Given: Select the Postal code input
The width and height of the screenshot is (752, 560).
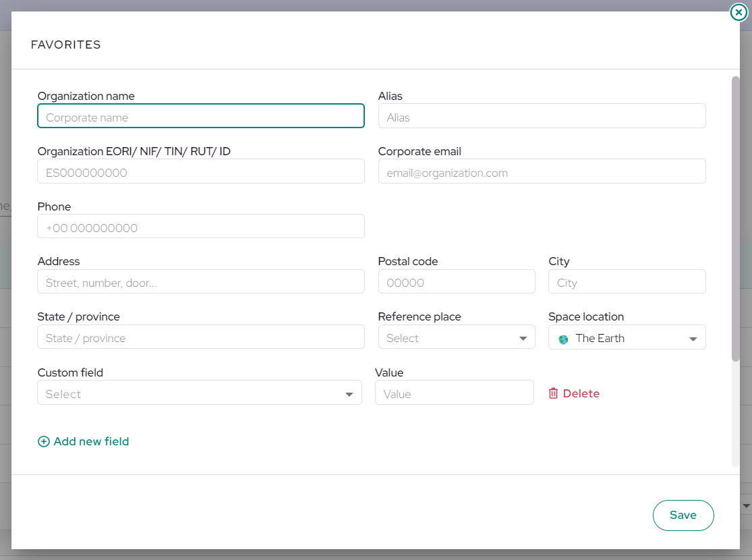Looking at the screenshot, I should (x=457, y=281).
